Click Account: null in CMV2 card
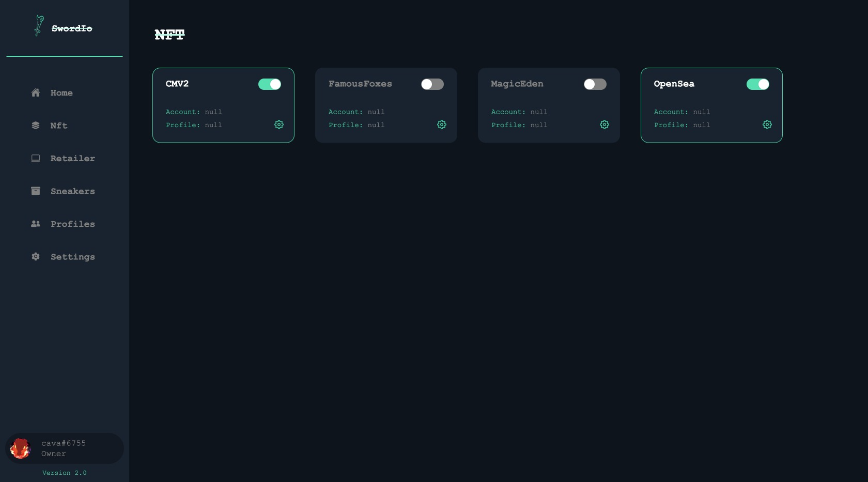Screen dimensions: 868x482 pyautogui.click(x=194, y=112)
